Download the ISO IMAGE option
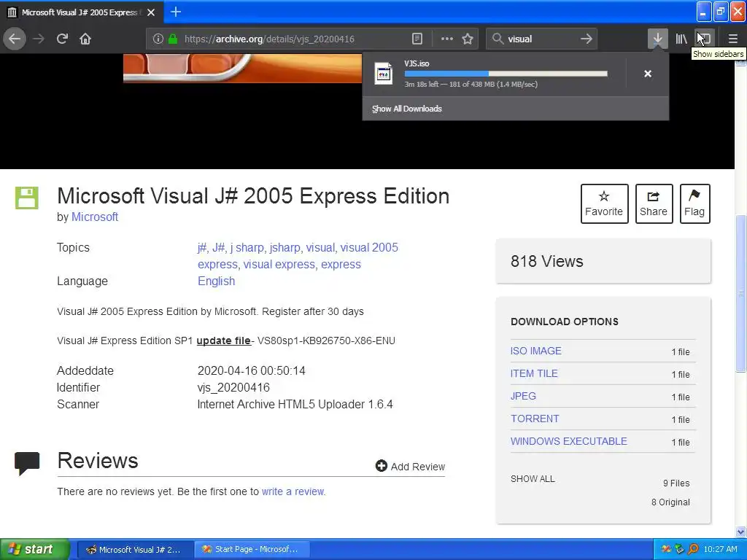 (x=536, y=351)
